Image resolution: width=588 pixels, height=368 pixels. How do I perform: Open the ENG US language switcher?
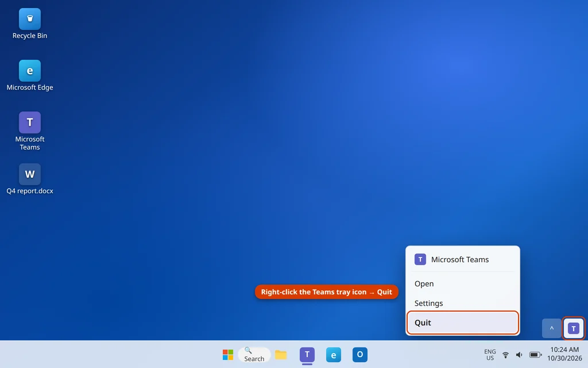pos(490,354)
